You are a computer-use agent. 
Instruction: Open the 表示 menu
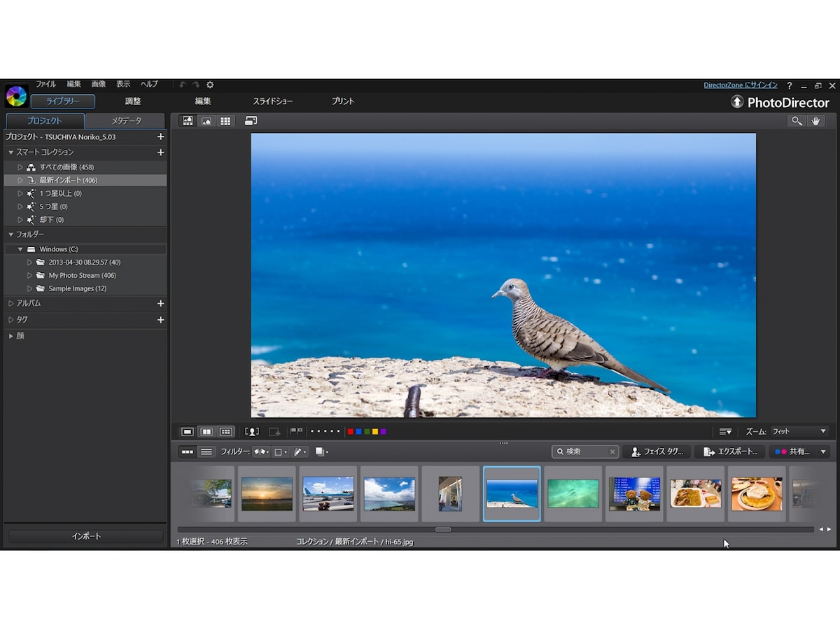[x=123, y=84]
